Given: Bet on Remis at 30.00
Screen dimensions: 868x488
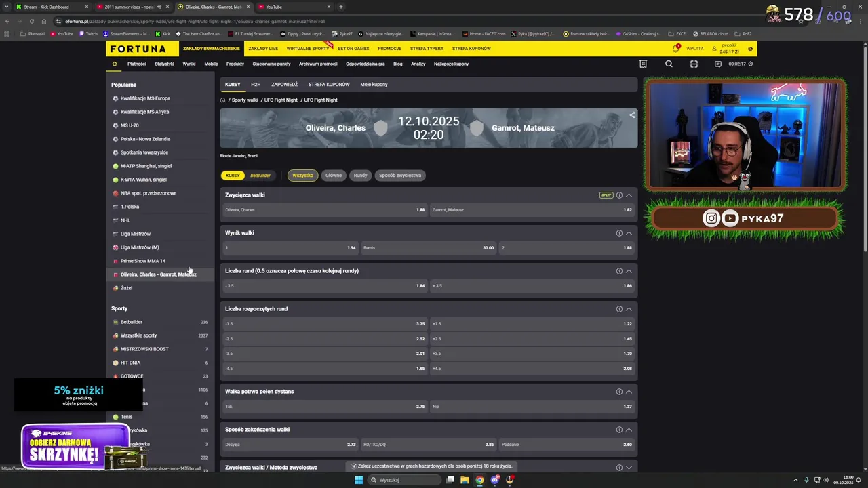Looking at the screenshot, I should point(429,248).
